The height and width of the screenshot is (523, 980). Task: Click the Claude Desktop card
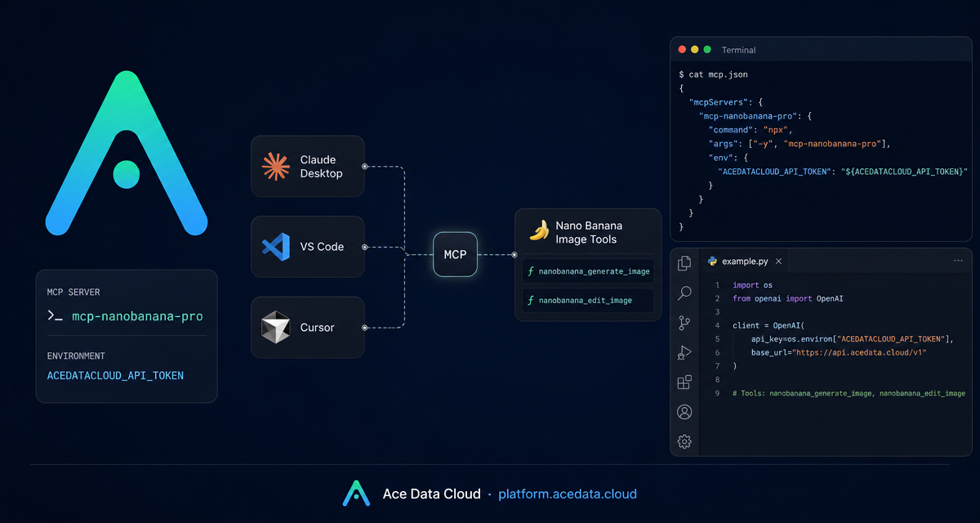[307, 166]
